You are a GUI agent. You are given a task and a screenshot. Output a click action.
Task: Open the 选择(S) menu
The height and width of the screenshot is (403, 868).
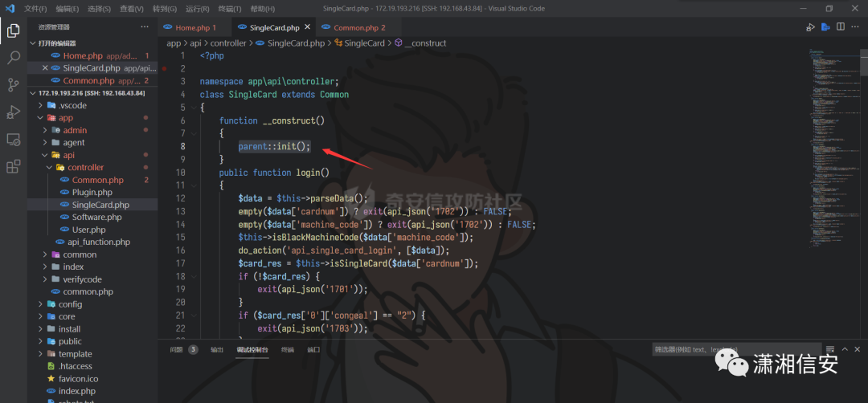(x=100, y=9)
